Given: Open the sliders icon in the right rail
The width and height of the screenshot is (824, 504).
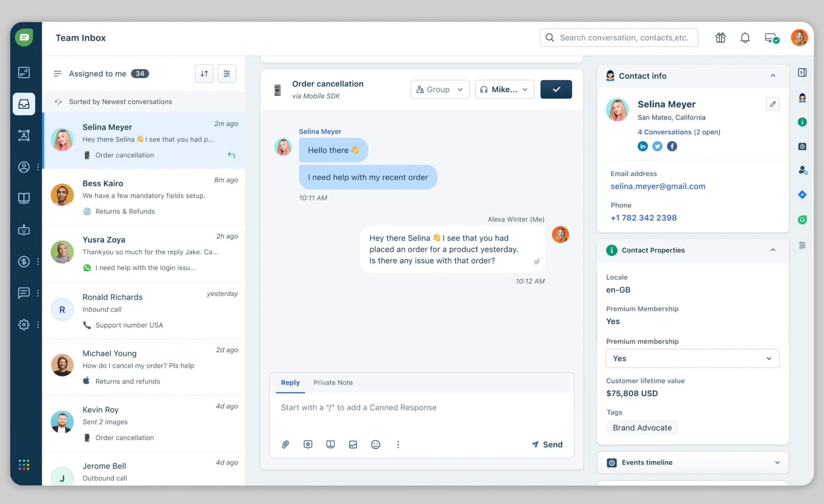Looking at the screenshot, I should [802, 245].
